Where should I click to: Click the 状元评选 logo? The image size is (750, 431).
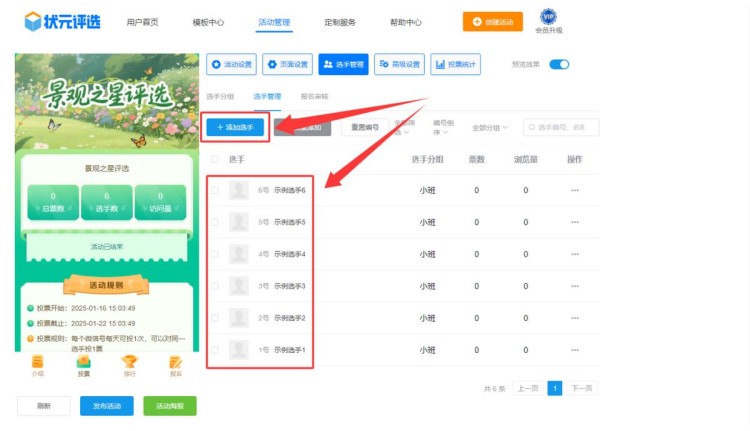[x=63, y=21]
